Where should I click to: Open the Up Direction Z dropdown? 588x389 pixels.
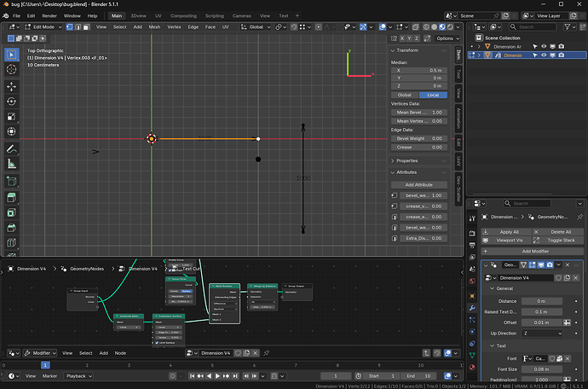pyautogui.click(x=542, y=334)
